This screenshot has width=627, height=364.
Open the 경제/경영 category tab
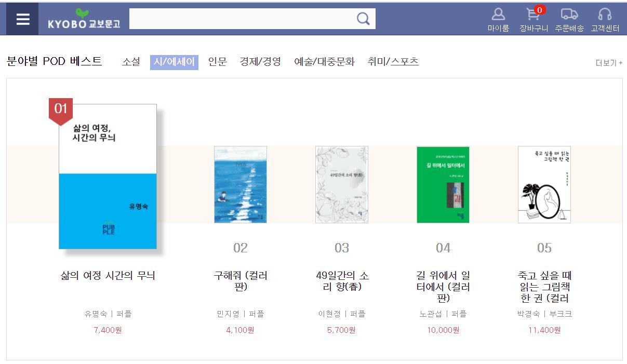260,62
